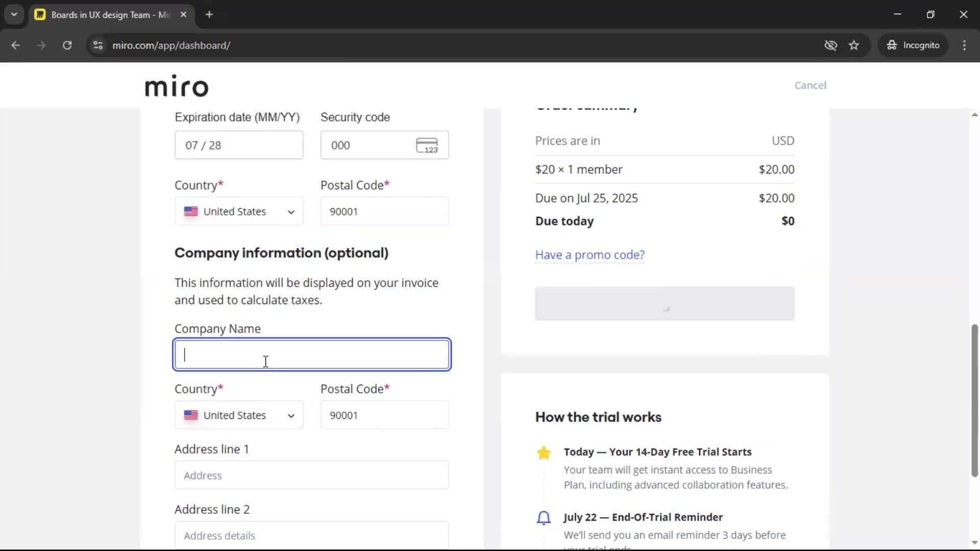Open Chrome three-dot menu

click(964, 45)
